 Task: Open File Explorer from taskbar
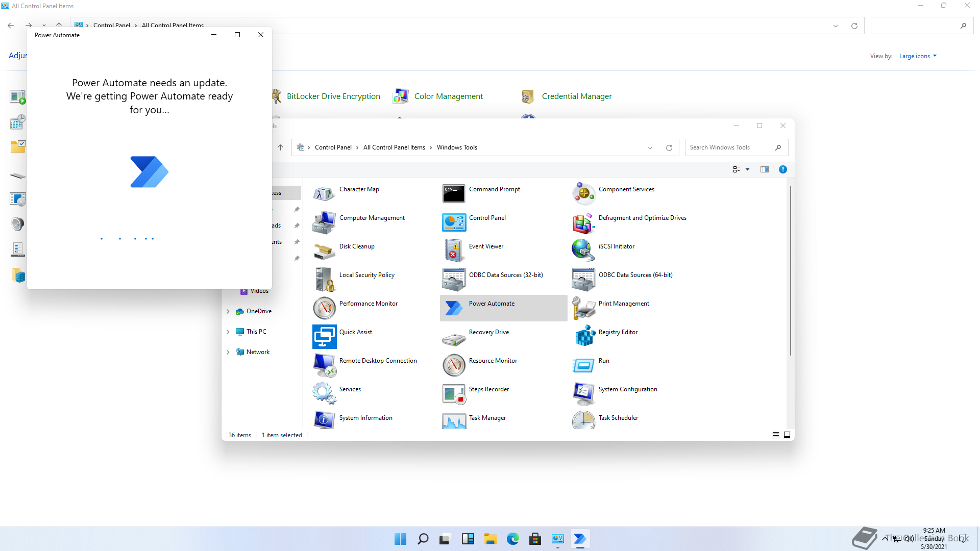click(x=491, y=539)
